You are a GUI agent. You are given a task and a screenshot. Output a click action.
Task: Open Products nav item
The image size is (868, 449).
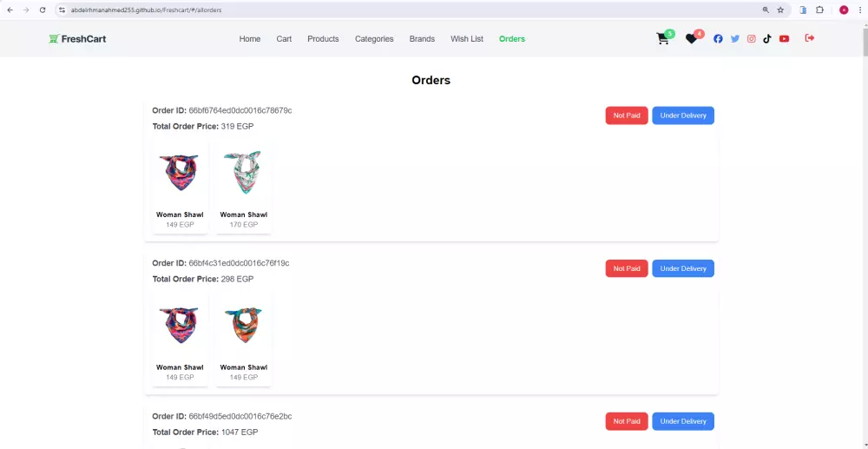(323, 39)
